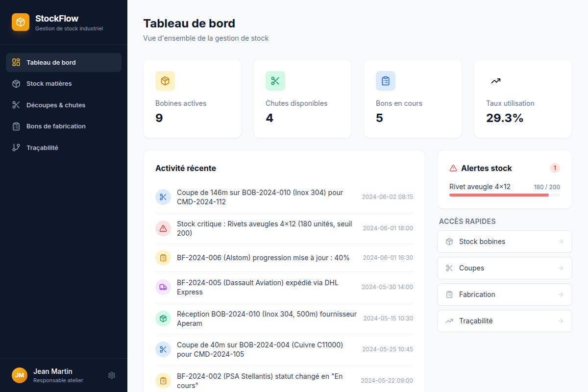Click the 'Activité récente' heading
Viewport: 588px width, 392px height.
tap(186, 168)
